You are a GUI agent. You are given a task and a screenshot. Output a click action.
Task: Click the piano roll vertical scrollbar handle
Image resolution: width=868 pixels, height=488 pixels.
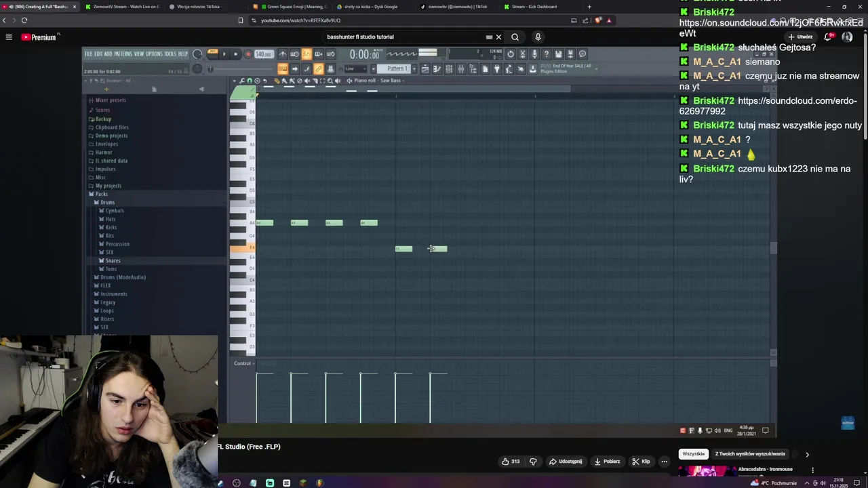774,248
